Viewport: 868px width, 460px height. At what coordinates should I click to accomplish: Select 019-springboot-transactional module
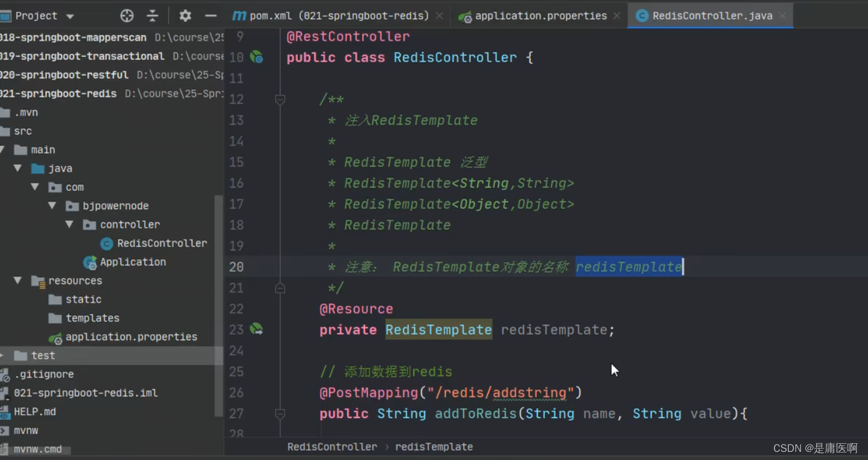click(x=82, y=56)
